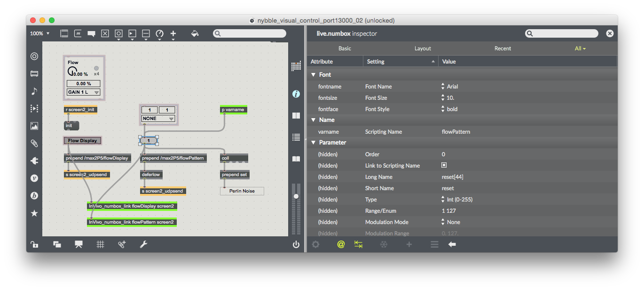This screenshot has height=290, width=644.
Task: Open patcher settings with the wrench icon
Action: (x=144, y=244)
